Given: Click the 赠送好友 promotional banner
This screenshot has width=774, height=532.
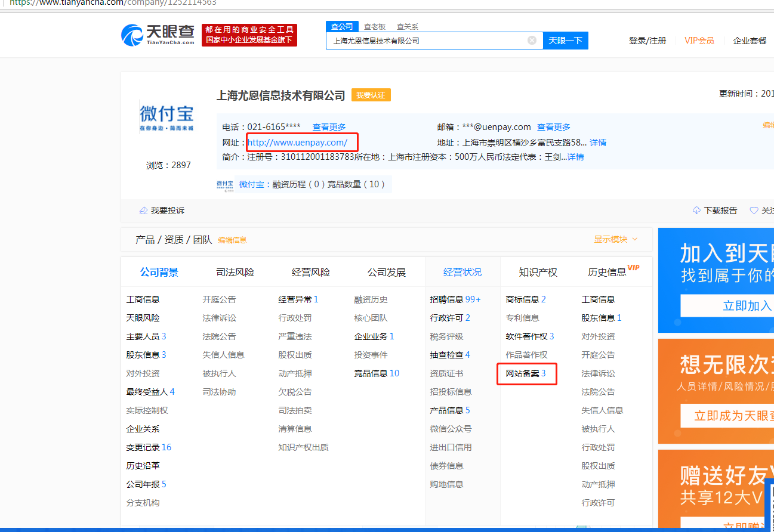Looking at the screenshot, I should point(716,489).
